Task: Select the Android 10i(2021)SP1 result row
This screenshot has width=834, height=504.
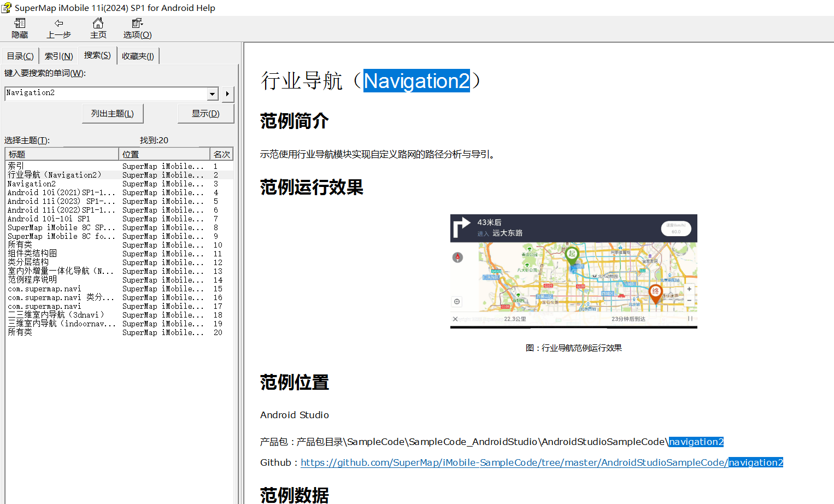Action: tap(119, 192)
